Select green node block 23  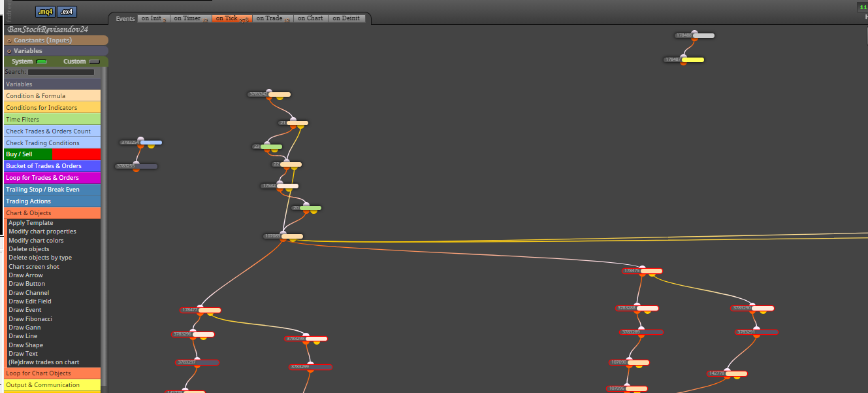[267, 146]
